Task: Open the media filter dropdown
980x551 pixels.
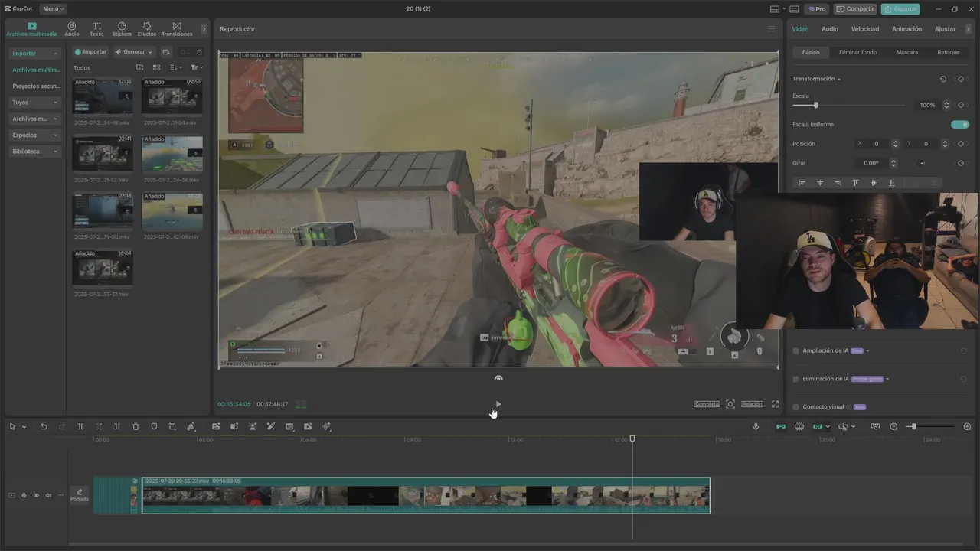Action: pyautogui.click(x=197, y=67)
